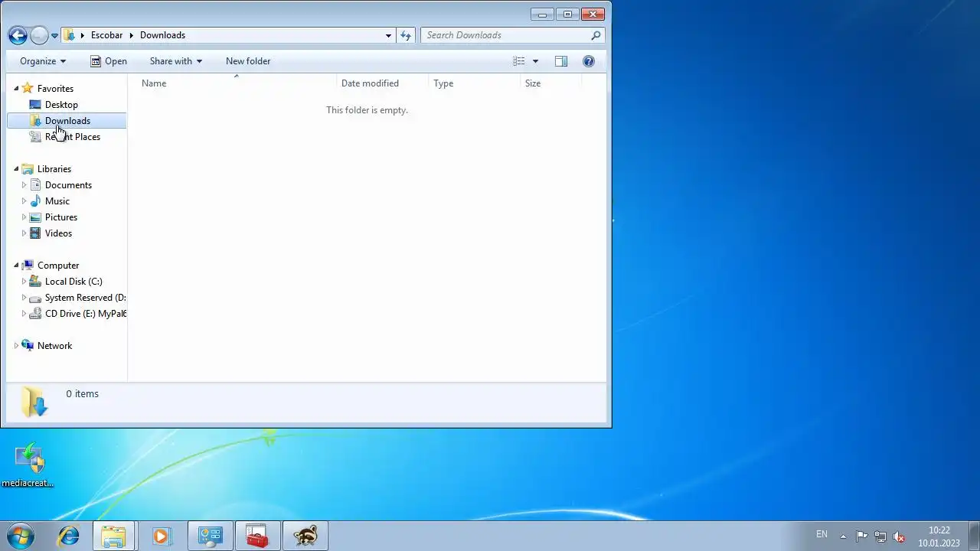
Task: Select Favorites in the navigation pane
Action: [x=55, y=89]
